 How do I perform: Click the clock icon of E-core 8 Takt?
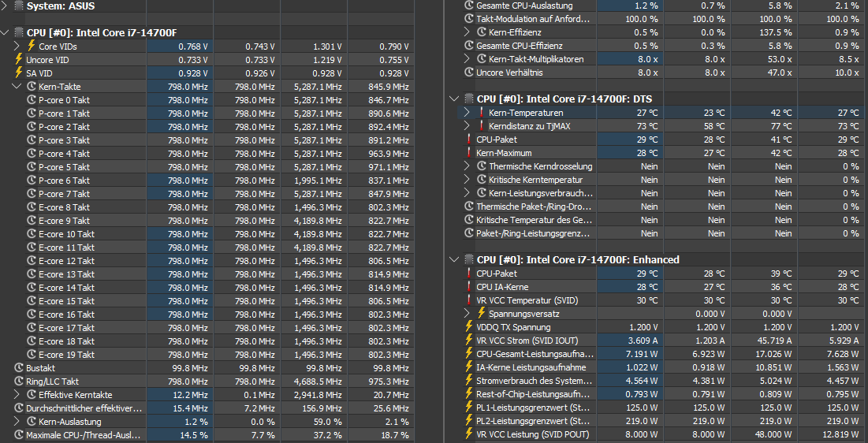[x=32, y=207]
